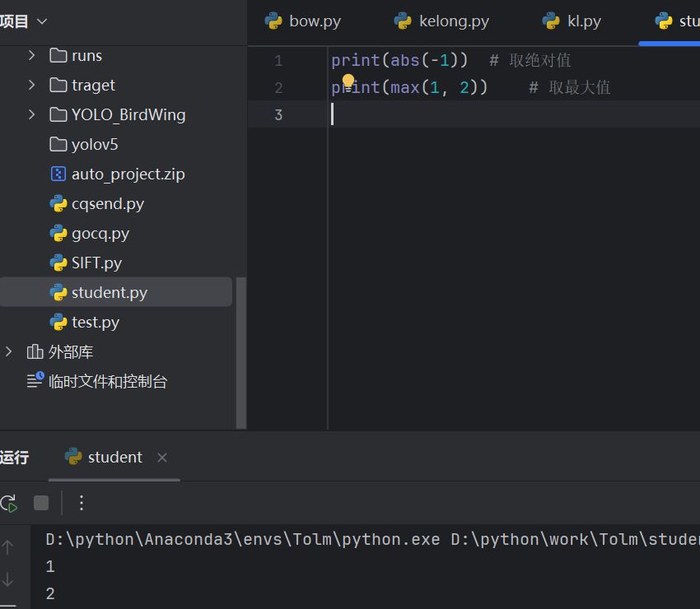The width and height of the screenshot is (700, 609).
Task: Click the yellow intention lightbulb in editor
Action: pyautogui.click(x=348, y=81)
